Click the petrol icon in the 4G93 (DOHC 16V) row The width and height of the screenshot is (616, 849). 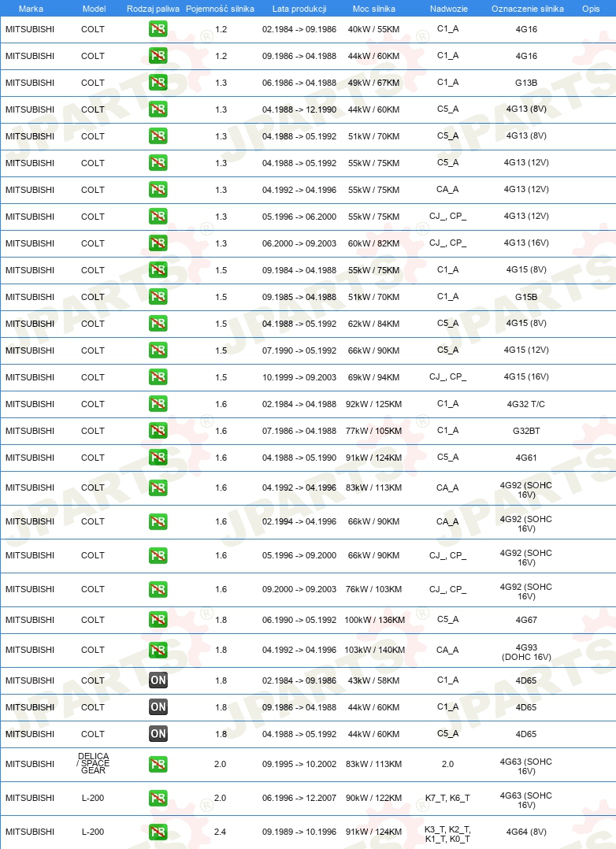point(158,650)
